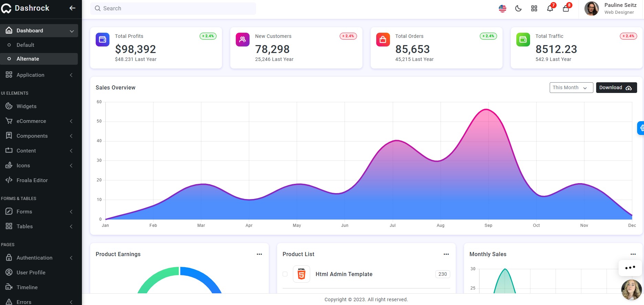Click the Components bookmark icon
The height and width of the screenshot is (305, 644).
click(x=9, y=136)
